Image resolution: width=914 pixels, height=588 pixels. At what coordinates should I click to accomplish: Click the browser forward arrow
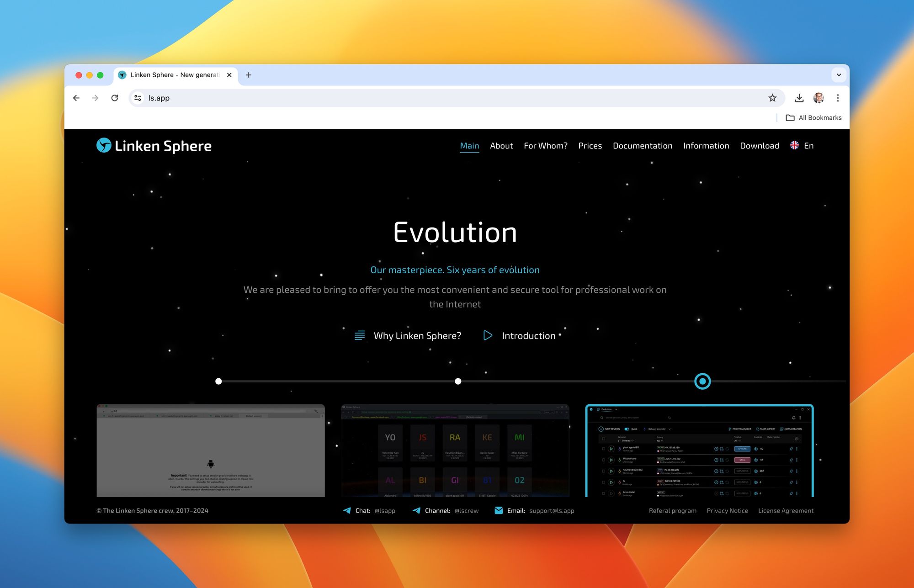pos(95,98)
